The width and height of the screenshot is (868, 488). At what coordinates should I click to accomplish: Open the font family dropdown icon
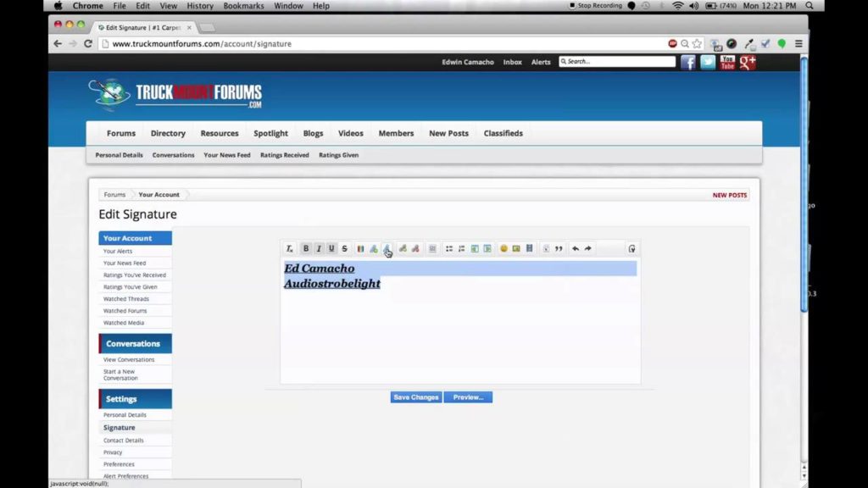point(387,249)
